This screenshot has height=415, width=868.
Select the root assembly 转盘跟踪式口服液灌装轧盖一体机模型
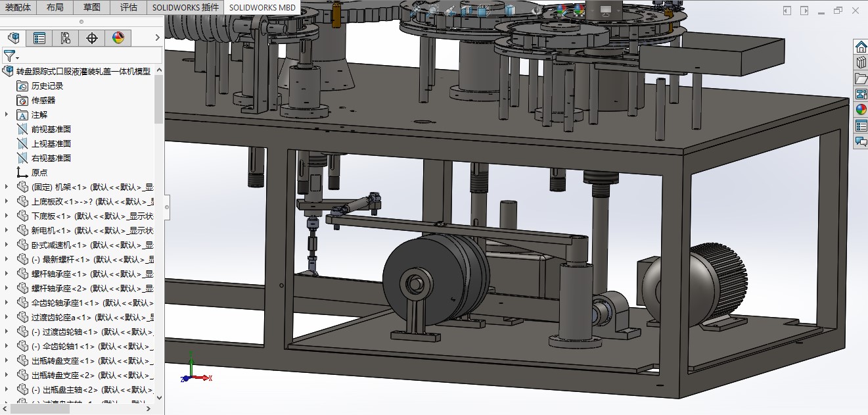pyautogui.click(x=83, y=72)
